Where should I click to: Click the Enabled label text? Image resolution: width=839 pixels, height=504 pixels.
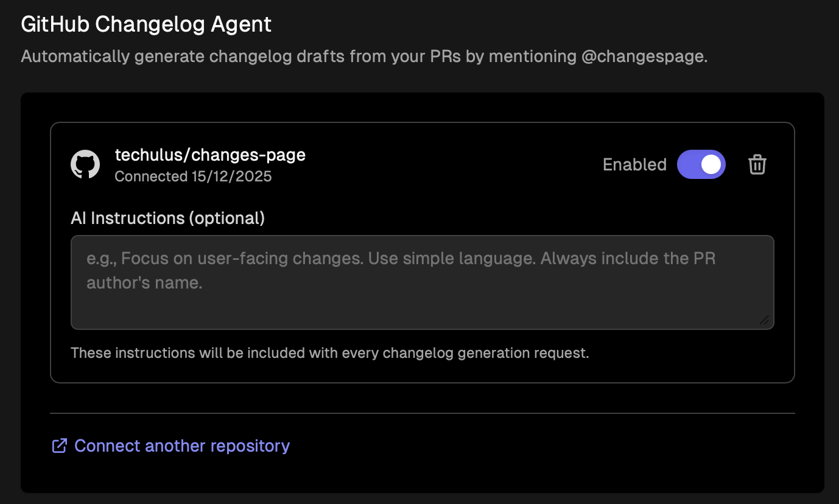click(x=634, y=164)
